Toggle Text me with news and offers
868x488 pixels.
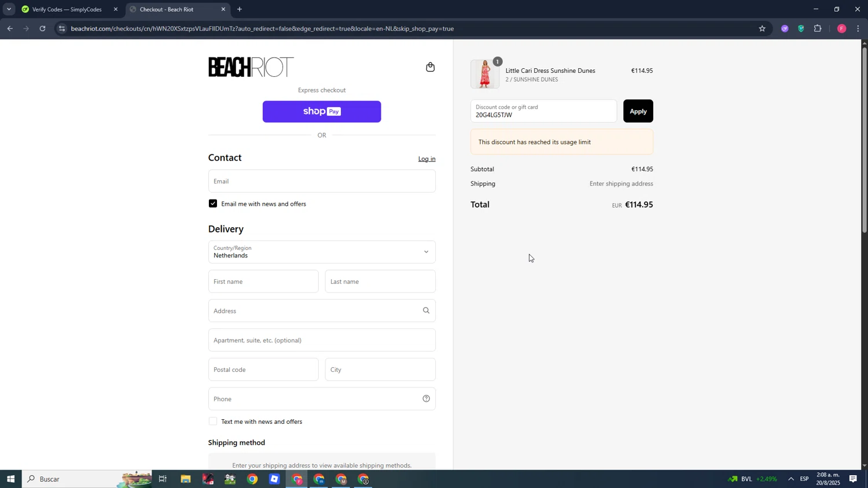coord(213,422)
